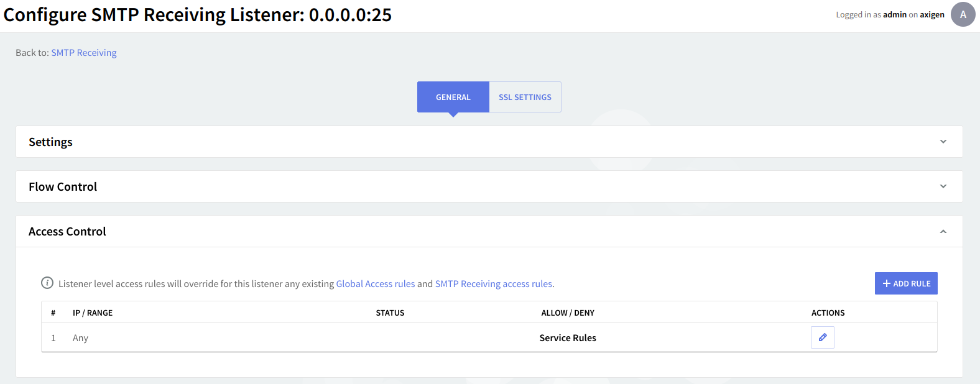980x384 pixels.
Task: Switch to the SSL SETTINGS tab
Action: point(525,97)
